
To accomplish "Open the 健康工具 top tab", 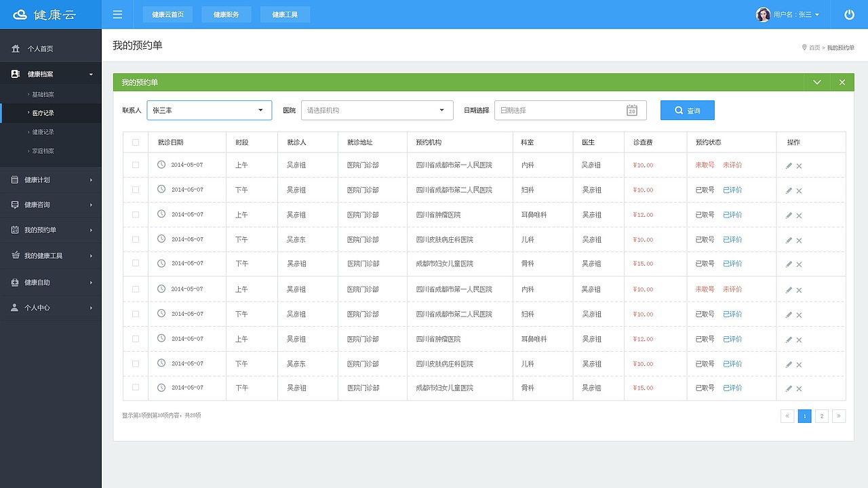I will [285, 14].
